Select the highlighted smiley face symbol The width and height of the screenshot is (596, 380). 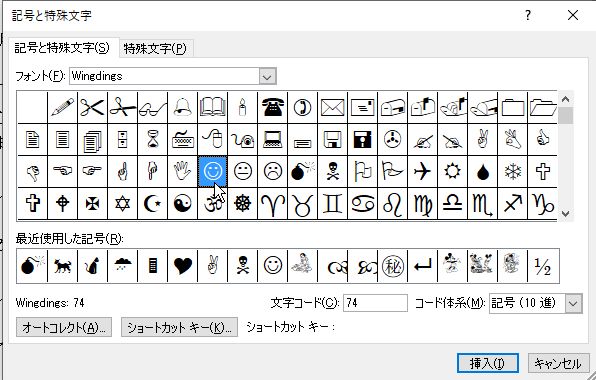pos(212,171)
